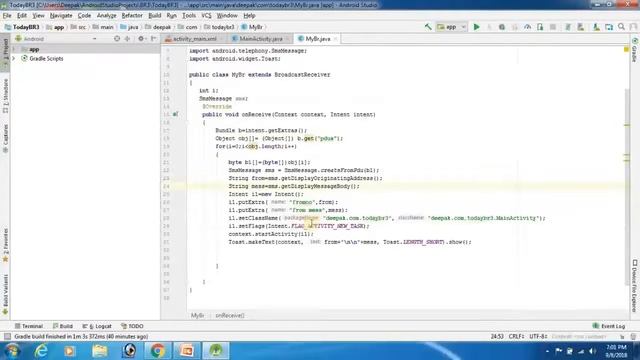
Task: Open Internet Explorer from taskbar
Action: click(41, 351)
